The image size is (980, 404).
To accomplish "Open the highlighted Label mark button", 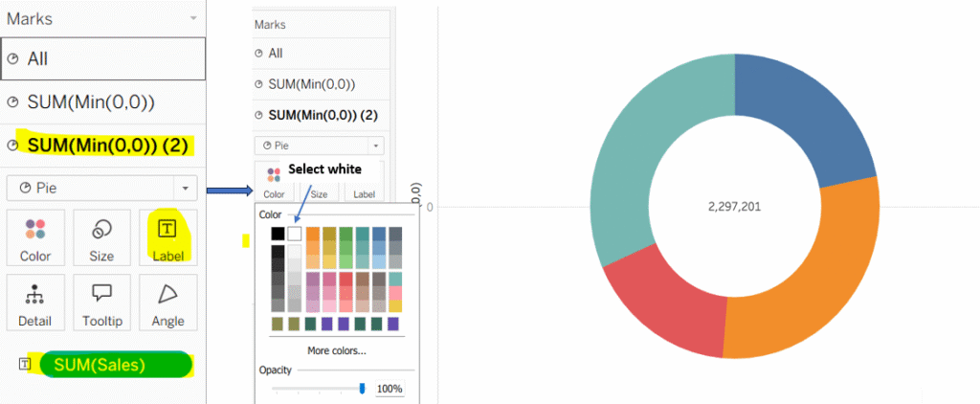I will (167, 238).
